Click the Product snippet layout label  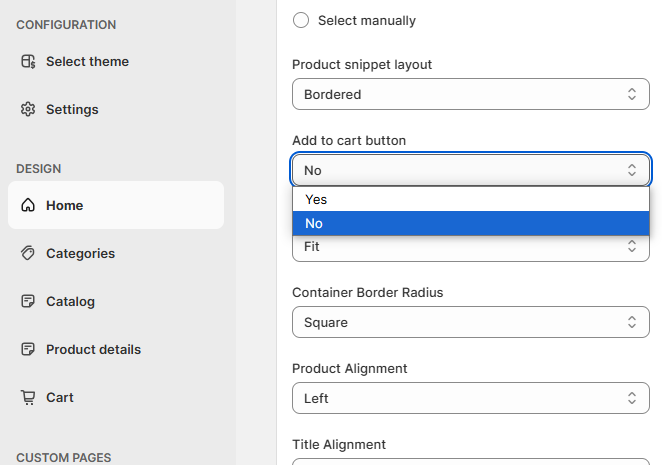(x=362, y=65)
